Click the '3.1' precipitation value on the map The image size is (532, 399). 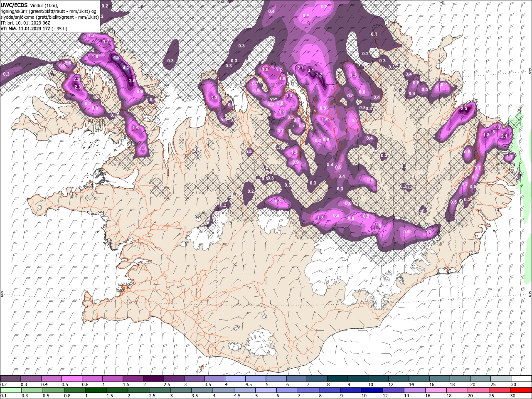(311, 70)
